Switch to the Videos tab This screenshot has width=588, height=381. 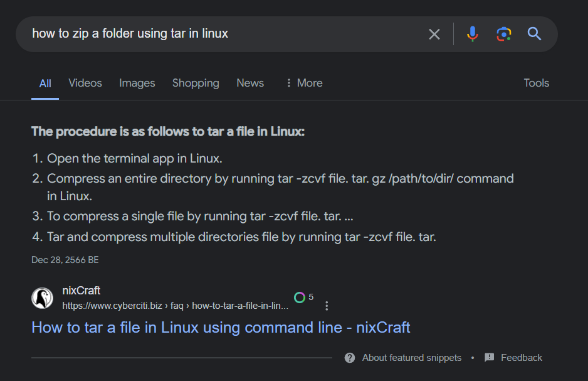85,83
